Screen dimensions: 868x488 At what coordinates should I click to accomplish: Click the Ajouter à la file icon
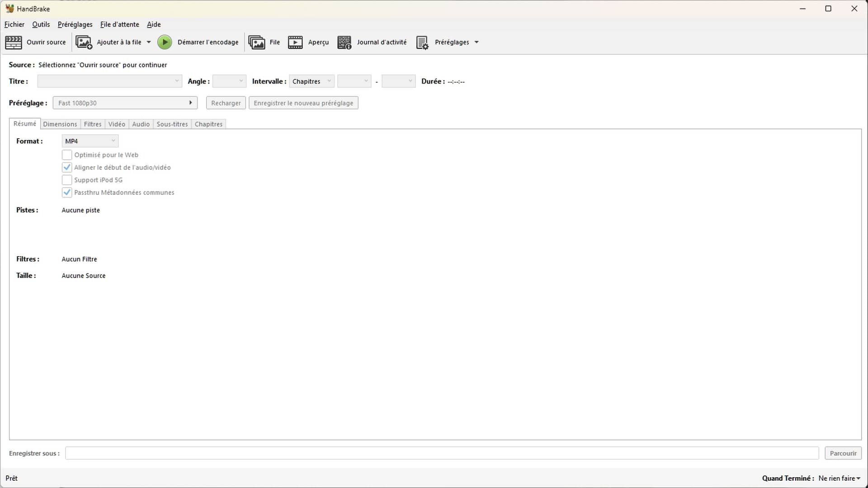(x=84, y=42)
